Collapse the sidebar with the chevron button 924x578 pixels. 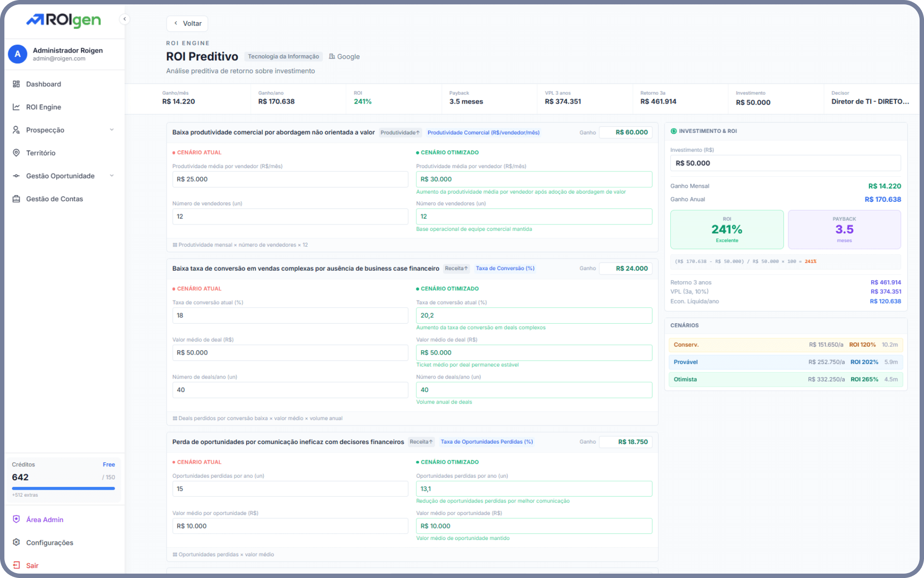tap(125, 19)
